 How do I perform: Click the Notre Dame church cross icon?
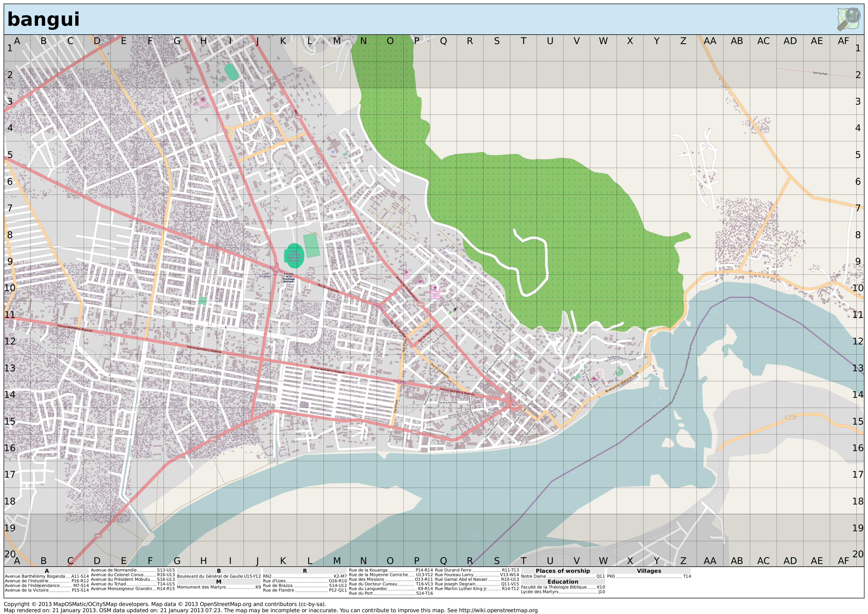tap(455, 309)
